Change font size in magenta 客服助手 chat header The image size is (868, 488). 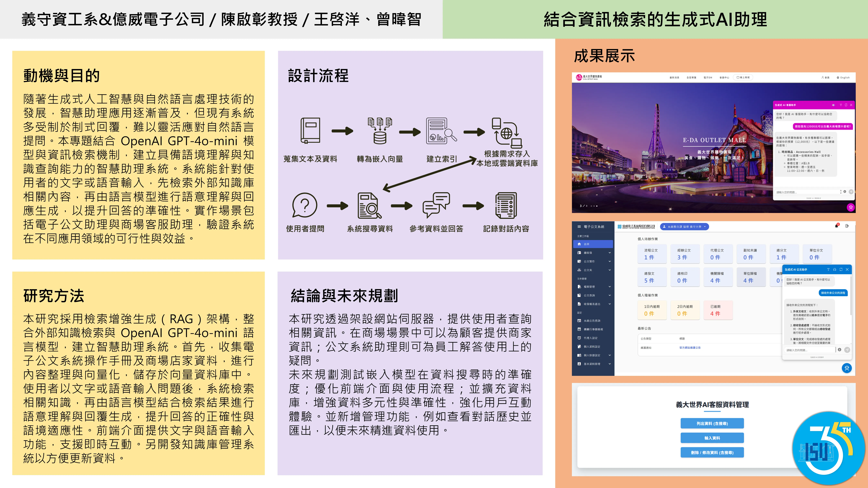841,105
